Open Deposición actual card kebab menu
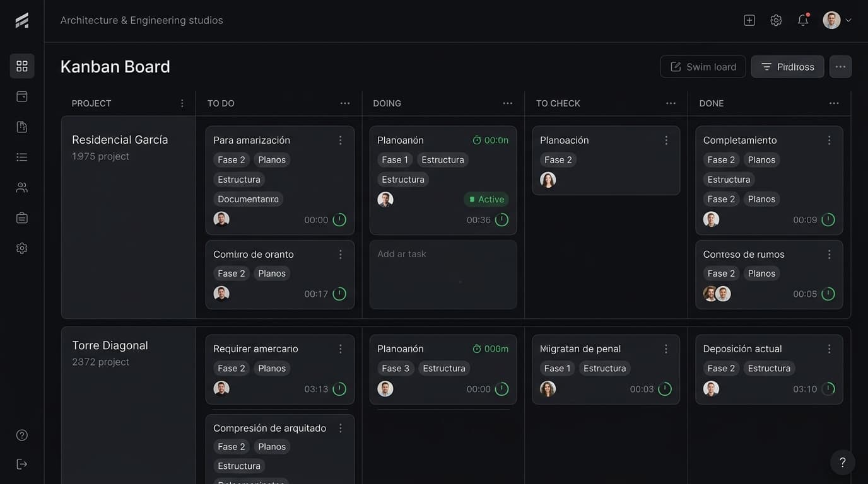Screen dimensions: 868x484 830,349
